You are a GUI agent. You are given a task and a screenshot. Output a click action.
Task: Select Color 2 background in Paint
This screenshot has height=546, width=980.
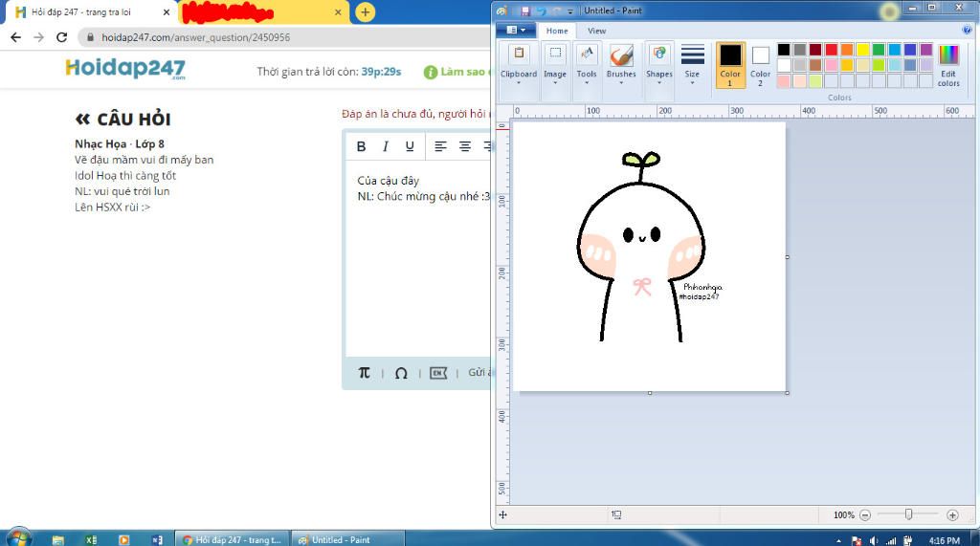(760, 65)
